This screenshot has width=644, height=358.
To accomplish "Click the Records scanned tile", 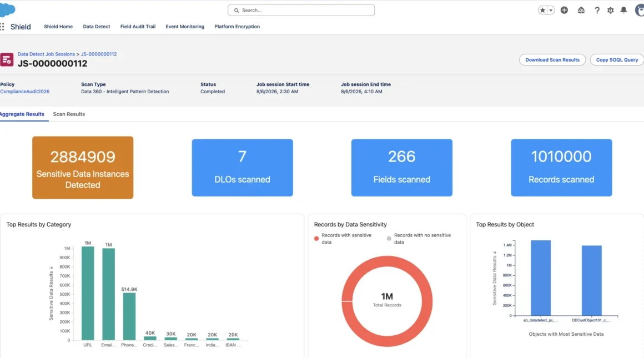I will tap(561, 168).
